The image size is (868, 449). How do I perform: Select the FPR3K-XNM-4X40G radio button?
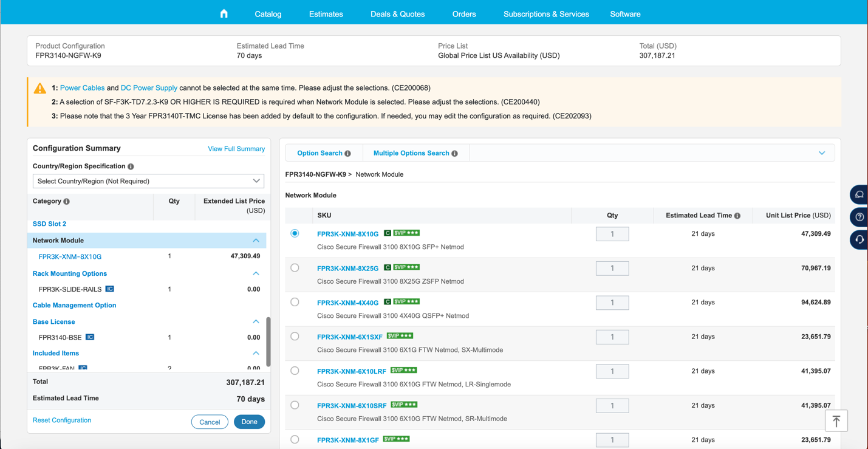point(295,302)
